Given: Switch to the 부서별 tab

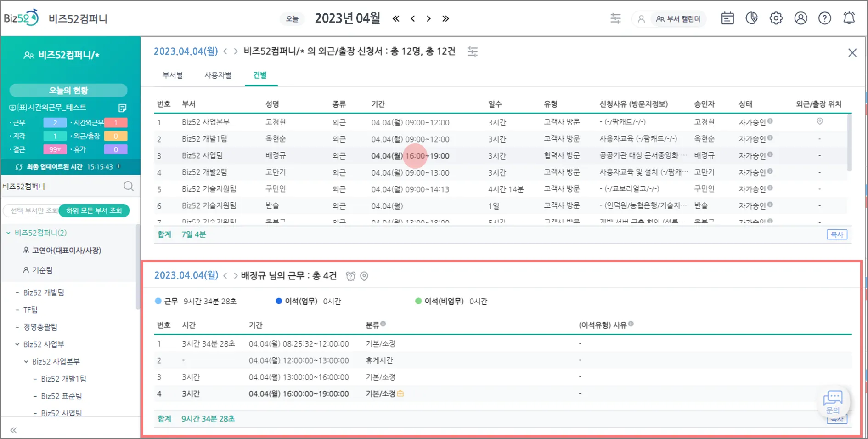Looking at the screenshot, I should pyautogui.click(x=173, y=75).
